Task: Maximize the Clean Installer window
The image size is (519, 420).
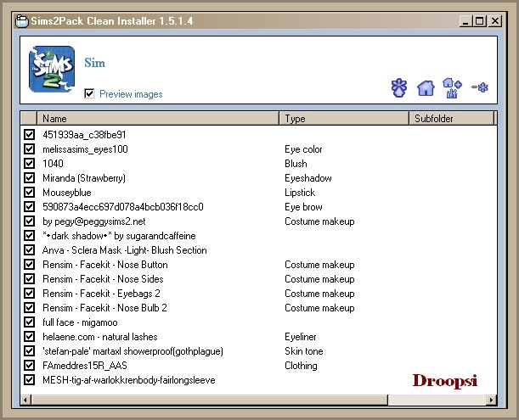Action: click(x=479, y=21)
